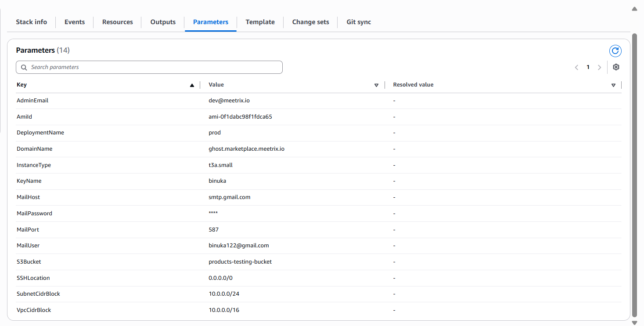Select value ghost.marketplace.meetrix.io
Viewport: 644px width, 326px height.
[x=246, y=149]
